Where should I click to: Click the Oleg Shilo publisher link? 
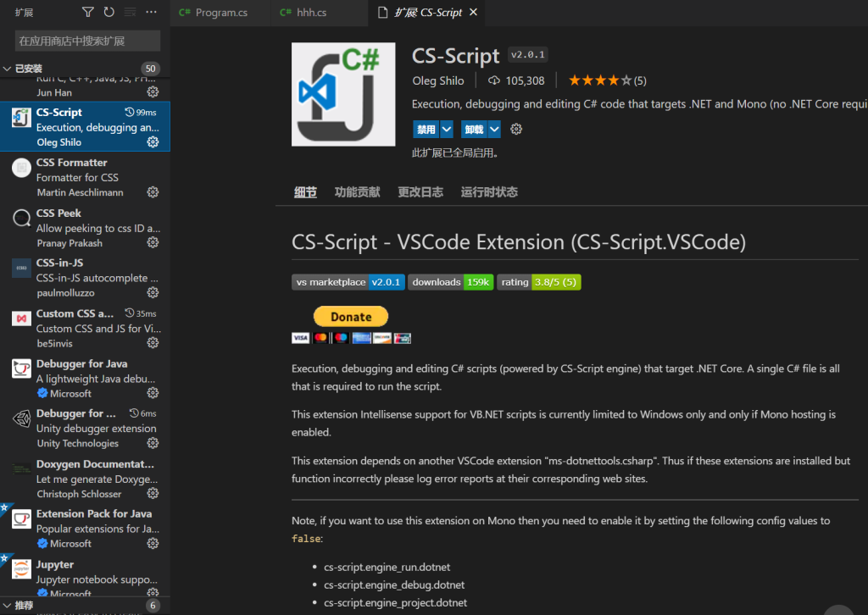438,80
